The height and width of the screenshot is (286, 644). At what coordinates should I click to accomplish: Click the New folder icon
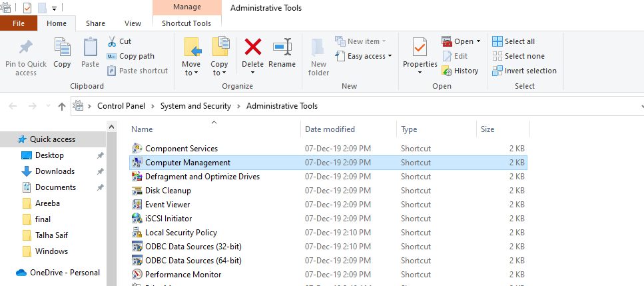coord(319,47)
